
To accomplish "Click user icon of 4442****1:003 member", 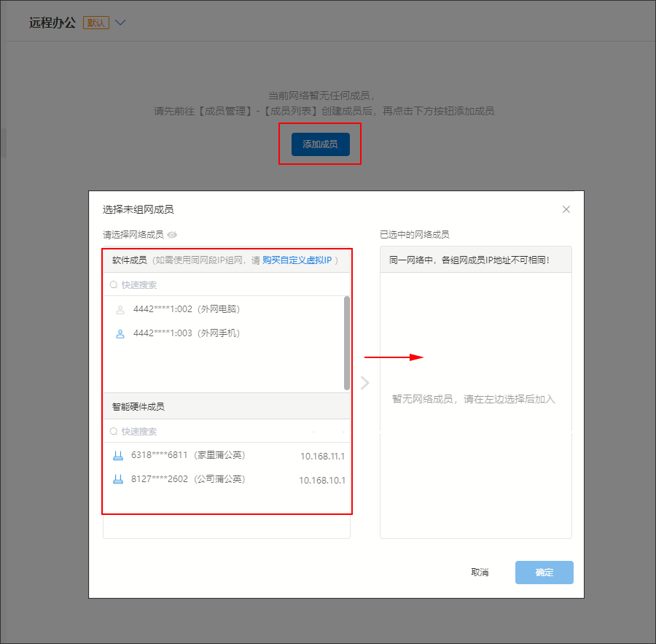I will pos(120,334).
